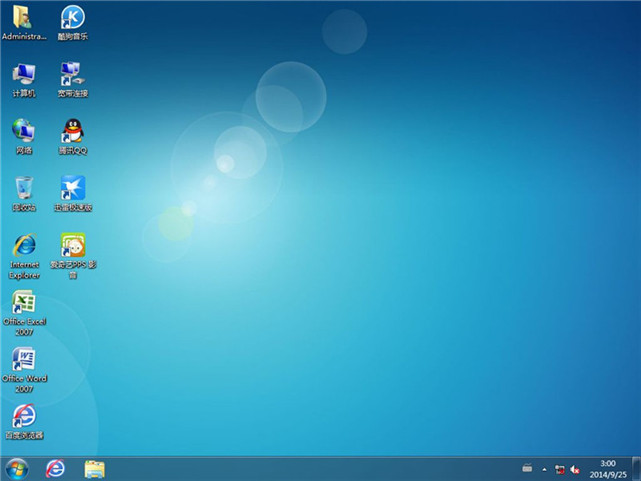Open Windows Explorer from the taskbar
This screenshot has height=481, width=641.
tap(94, 469)
